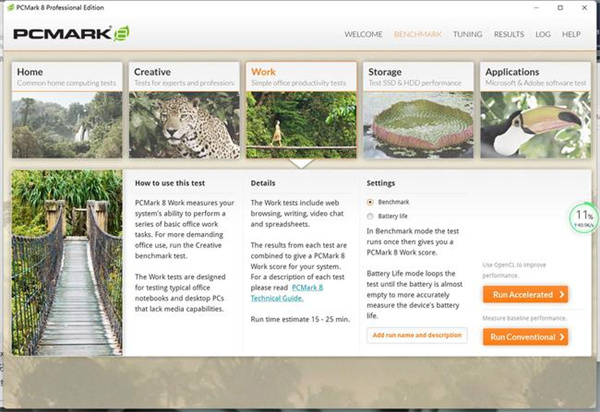Select the Battery life radio option
The height and width of the screenshot is (412, 600).
[x=370, y=216]
